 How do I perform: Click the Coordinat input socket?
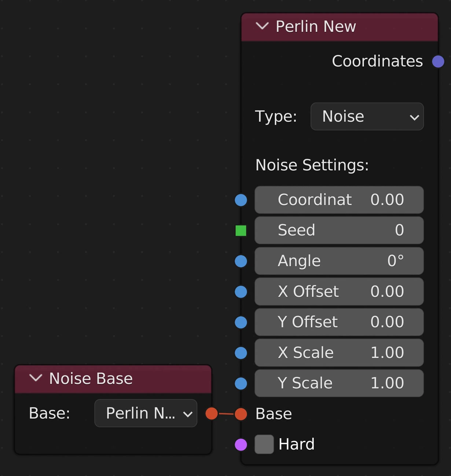[241, 200]
